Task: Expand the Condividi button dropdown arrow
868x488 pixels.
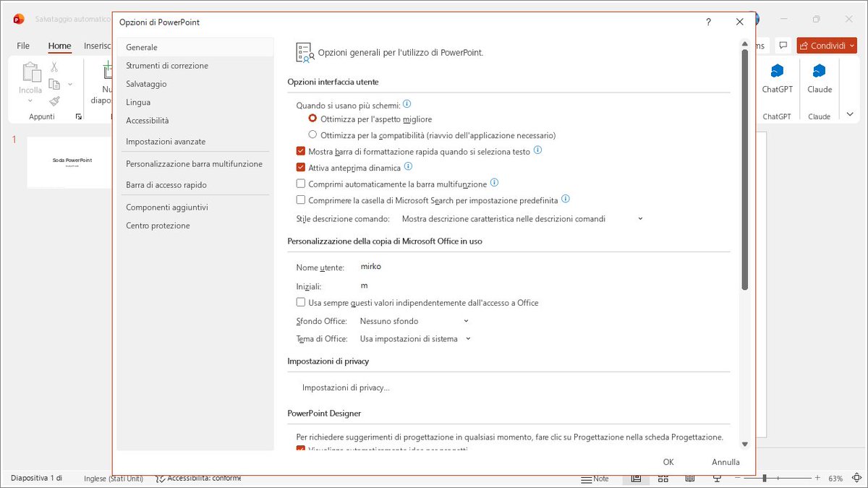Action: 852,46
